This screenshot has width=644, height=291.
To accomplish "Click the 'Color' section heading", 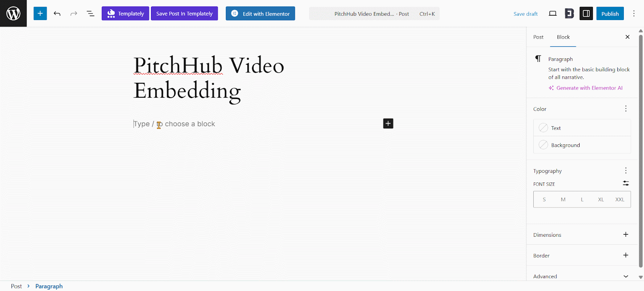I will (540, 109).
